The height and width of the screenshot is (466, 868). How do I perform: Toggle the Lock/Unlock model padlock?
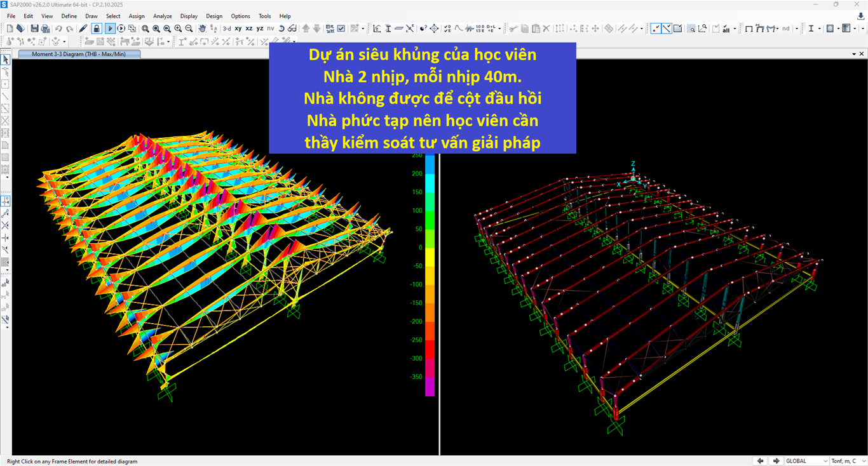point(96,29)
